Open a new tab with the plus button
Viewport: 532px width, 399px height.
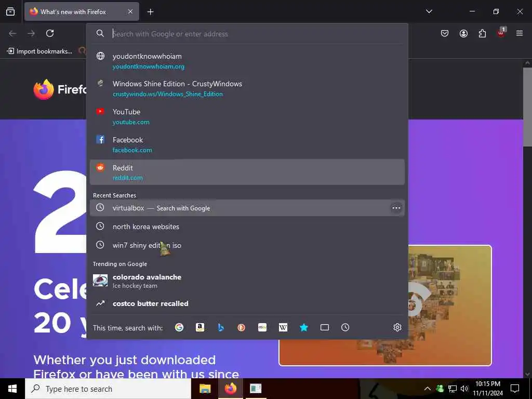tap(150, 12)
